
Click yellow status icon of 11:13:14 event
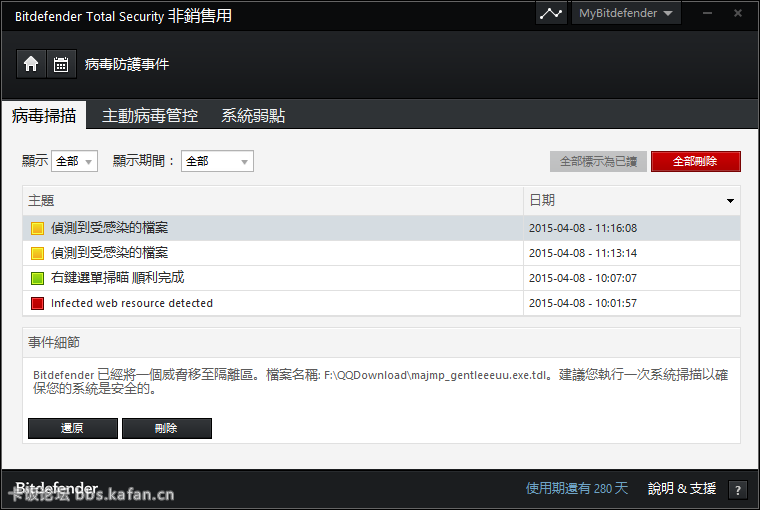click(37, 253)
